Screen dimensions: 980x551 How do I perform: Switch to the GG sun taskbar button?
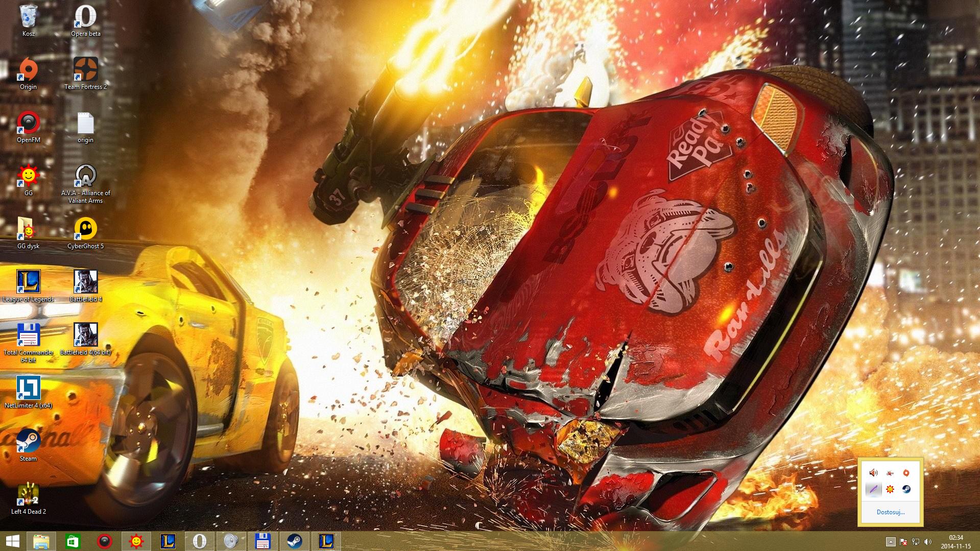136,541
